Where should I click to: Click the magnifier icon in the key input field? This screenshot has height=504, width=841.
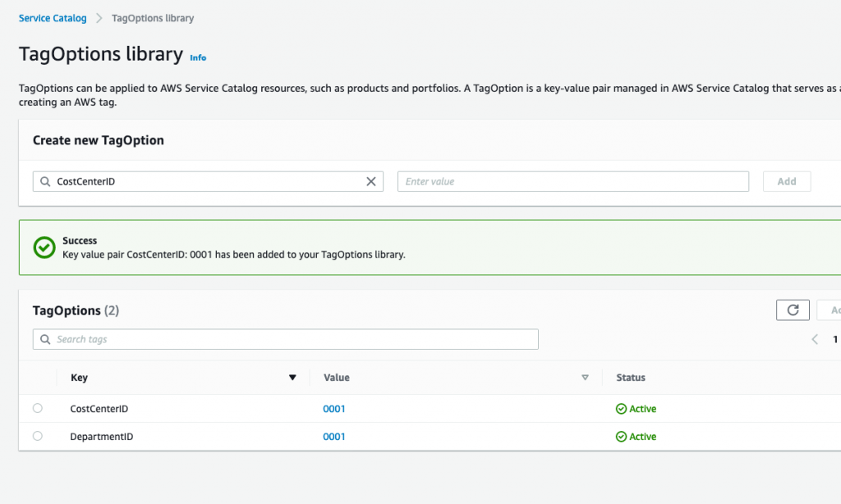45,181
